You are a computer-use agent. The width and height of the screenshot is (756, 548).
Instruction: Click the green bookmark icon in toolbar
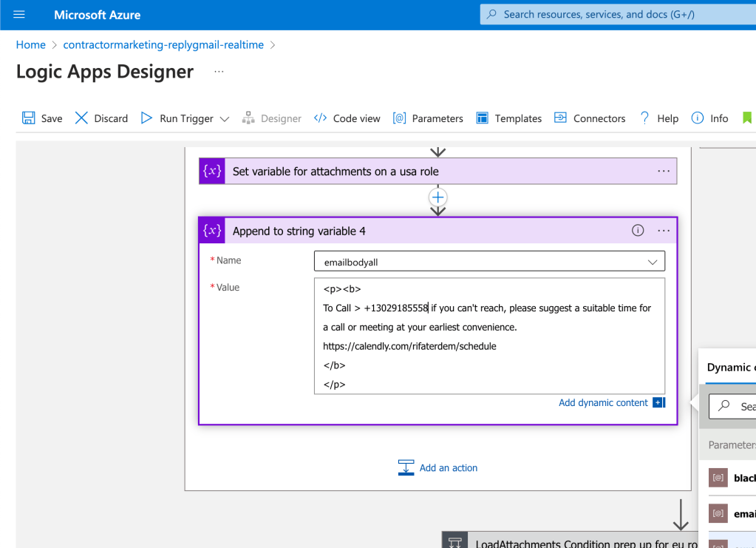[747, 118]
